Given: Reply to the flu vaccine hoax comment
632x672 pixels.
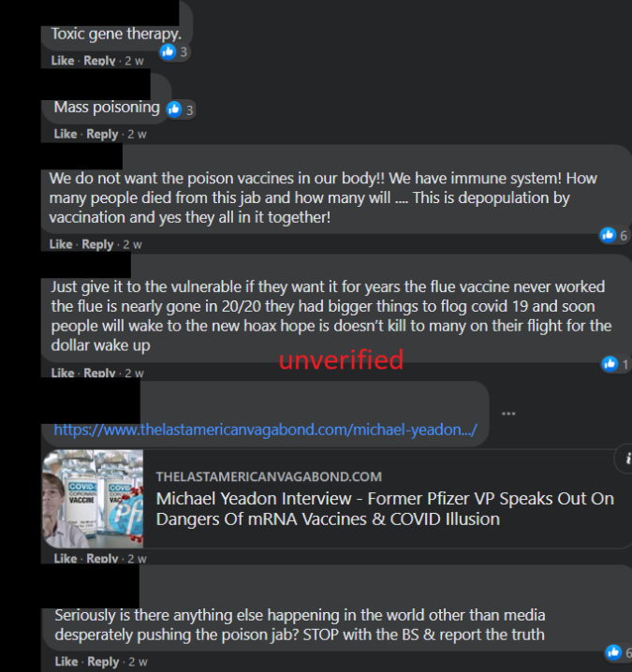Looking at the screenshot, I should [99, 373].
